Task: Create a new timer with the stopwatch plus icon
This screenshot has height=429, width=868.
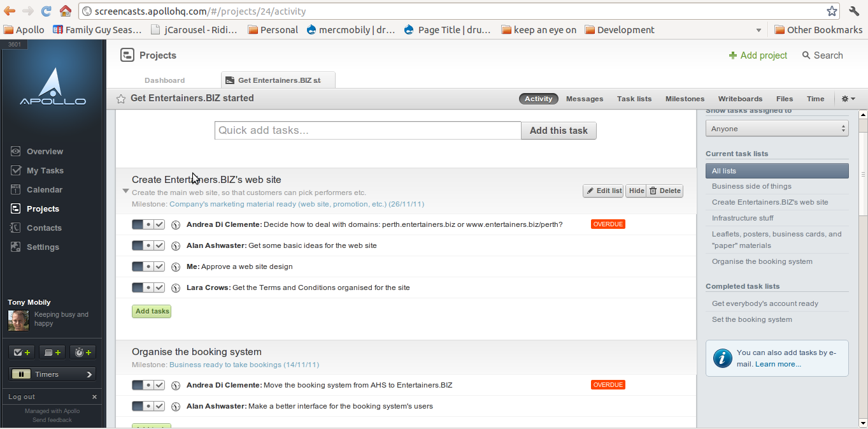Action: click(82, 351)
